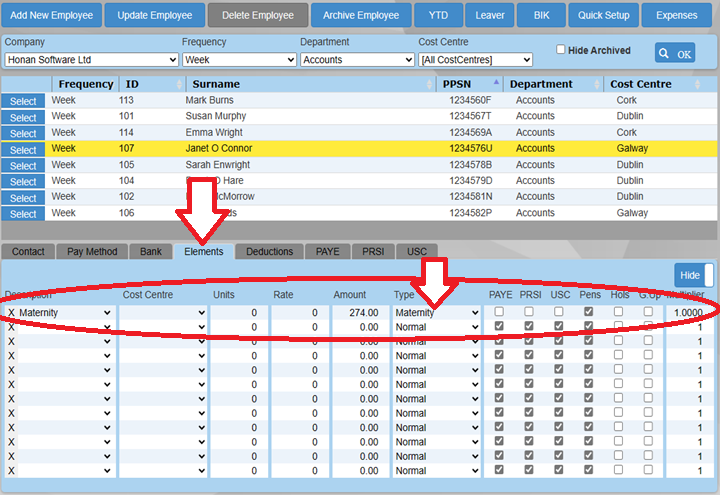Toggle the Hide switch in Elements panel
720x495 pixels.
[694, 275]
